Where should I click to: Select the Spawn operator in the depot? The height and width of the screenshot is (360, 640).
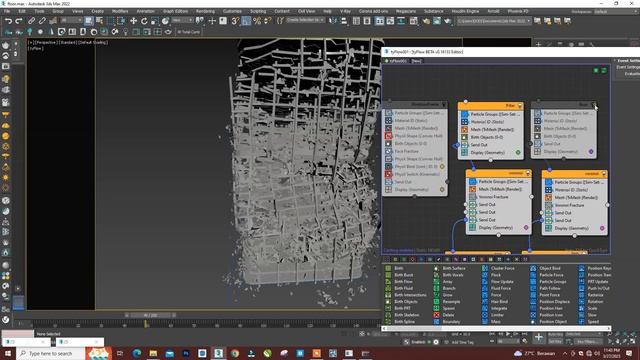pyautogui.click(x=445, y=308)
